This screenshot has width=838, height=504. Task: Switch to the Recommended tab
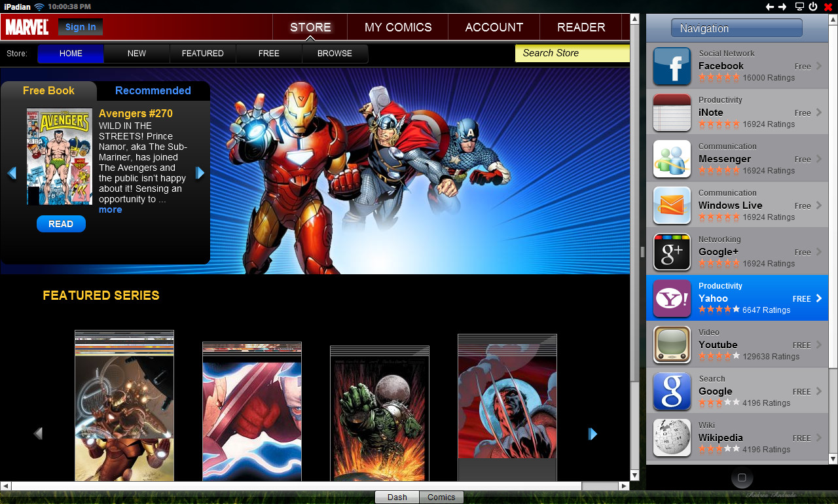pyautogui.click(x=153, y=91)
